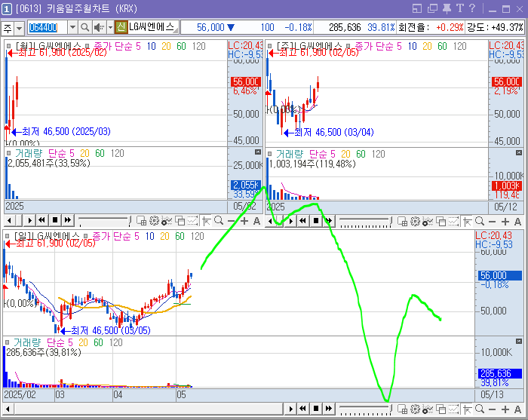This screenshot has width=528, height=420.
Task: Click the daily chart horizontal scrollbar track
Action: pos(148,409)
